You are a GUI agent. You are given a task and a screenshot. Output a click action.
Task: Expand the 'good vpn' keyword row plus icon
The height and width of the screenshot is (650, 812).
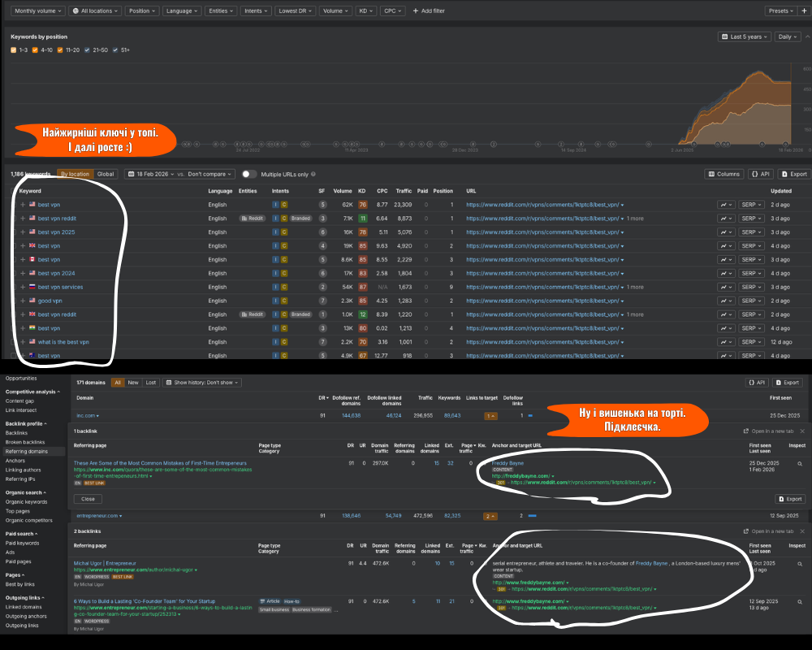[x=23, y=301]
